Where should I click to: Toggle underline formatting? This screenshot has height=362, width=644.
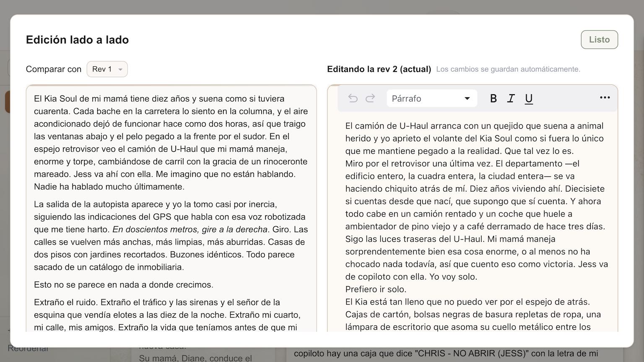[x=529, y=98]
